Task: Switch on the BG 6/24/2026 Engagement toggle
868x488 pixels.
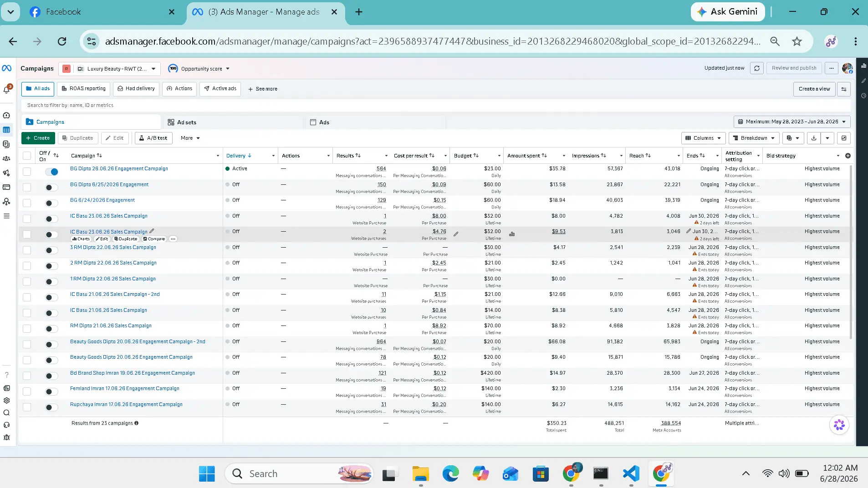Action: [x=51, y=203]
